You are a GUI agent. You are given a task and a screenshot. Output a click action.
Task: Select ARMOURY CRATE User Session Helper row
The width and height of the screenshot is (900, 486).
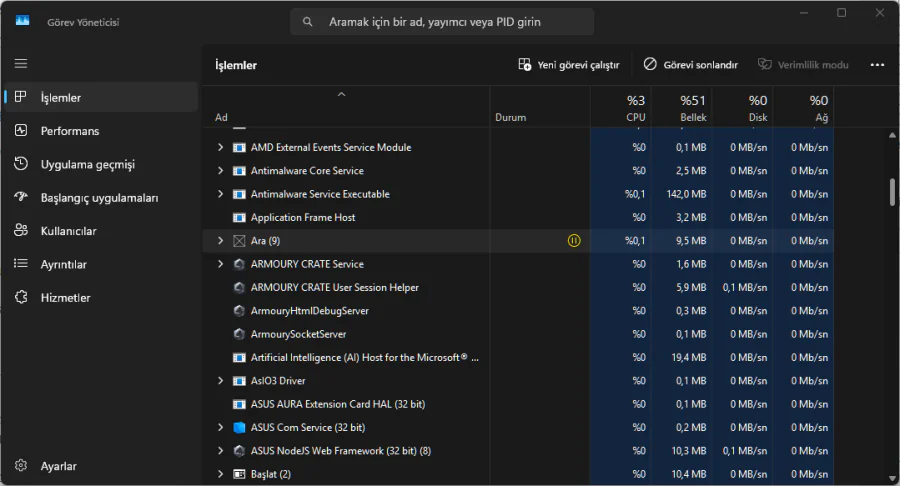[x=518, y=287]
